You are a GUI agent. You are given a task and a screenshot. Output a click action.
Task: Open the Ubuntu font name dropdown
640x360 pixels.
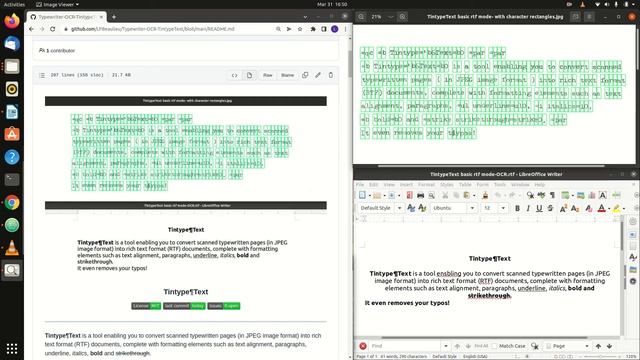click(472, 208)
